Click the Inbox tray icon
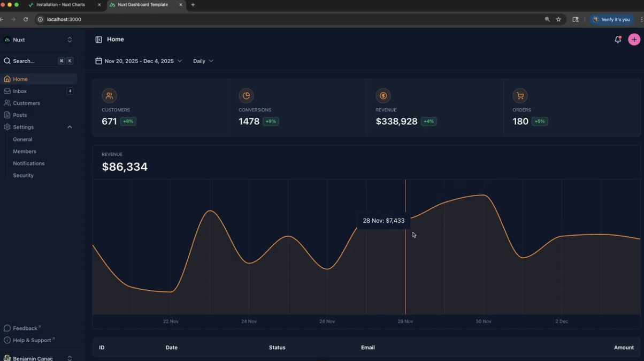 (7, 91)
